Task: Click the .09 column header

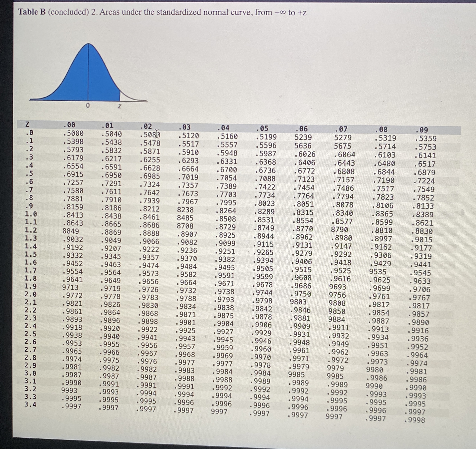Action: click(x=422, y=130)
